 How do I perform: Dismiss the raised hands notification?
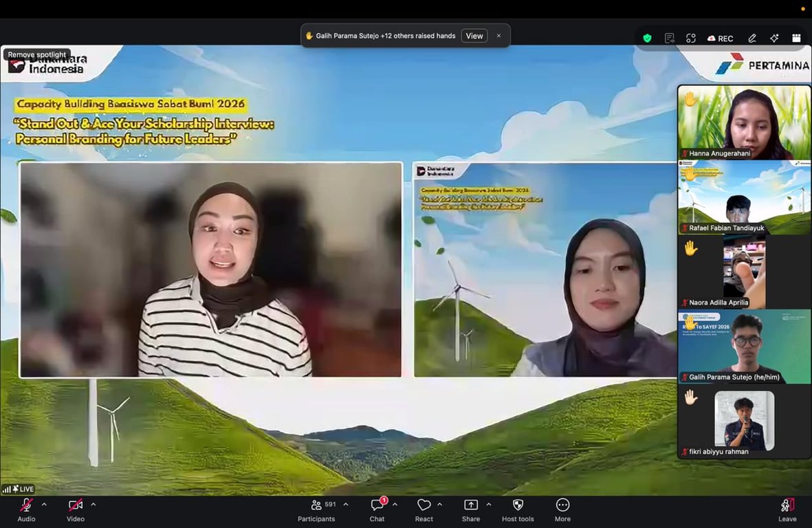click(x=498, y=36)
